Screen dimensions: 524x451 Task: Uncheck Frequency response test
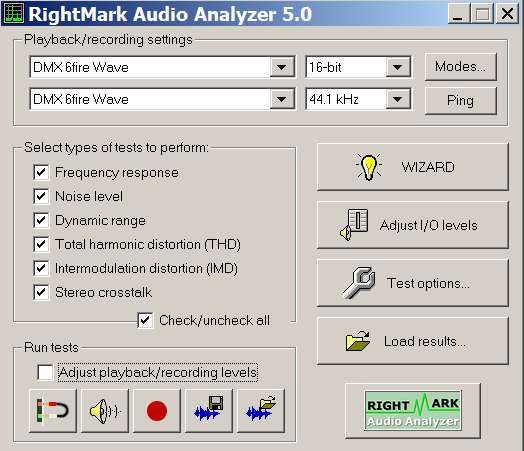coord(41,172)
